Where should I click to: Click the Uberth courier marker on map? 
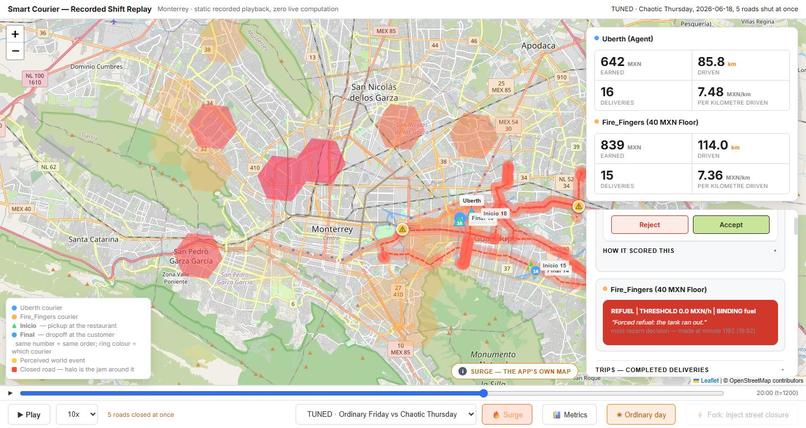tap(459, 220)
